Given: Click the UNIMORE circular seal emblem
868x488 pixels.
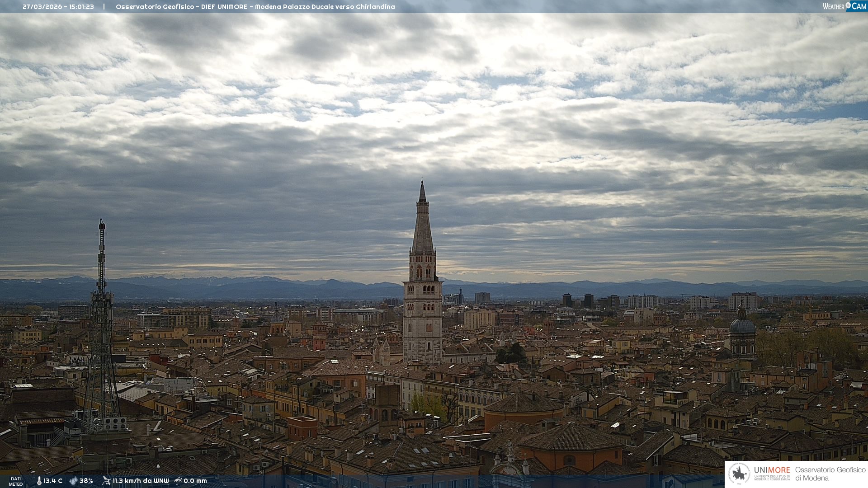Looking at the screenshot, I should (x=739, y=474).
